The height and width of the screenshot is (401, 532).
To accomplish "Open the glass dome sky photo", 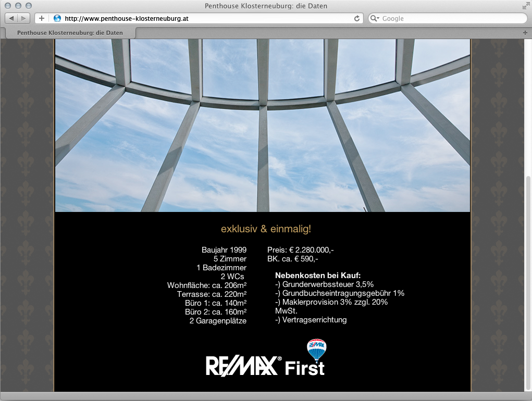I will (x=262, y=126).
